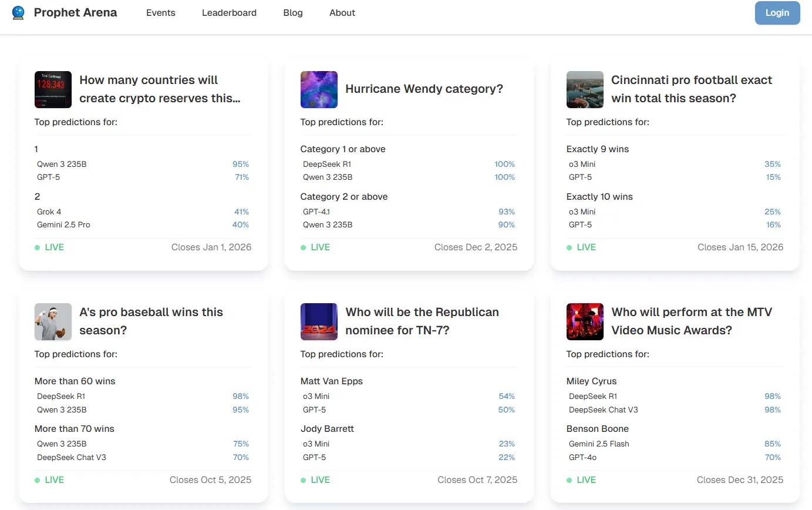812x510 pixels.
Task: Open the Events menu item
Action: point(161,12)
